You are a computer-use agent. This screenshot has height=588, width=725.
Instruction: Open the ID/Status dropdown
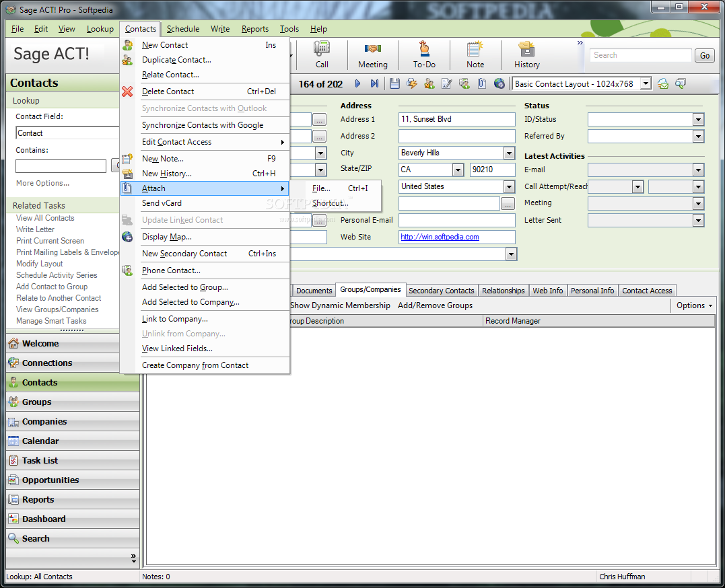[x=698, y=120]
